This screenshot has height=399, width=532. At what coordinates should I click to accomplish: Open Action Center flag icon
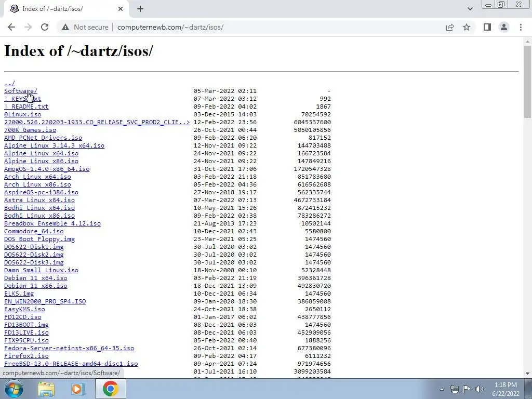[x=467, y=389]
